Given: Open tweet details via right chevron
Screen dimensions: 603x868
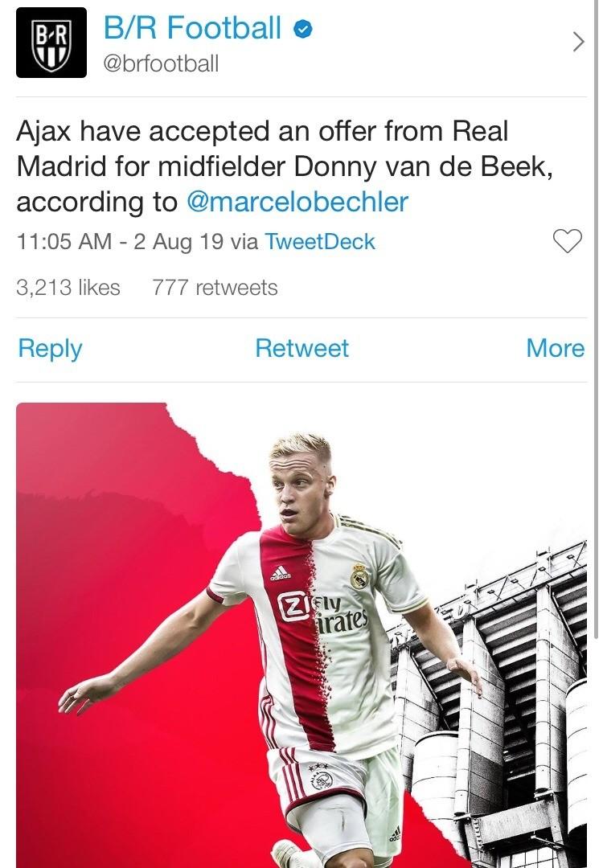Looking at the screenshot, I should [577, 43].
